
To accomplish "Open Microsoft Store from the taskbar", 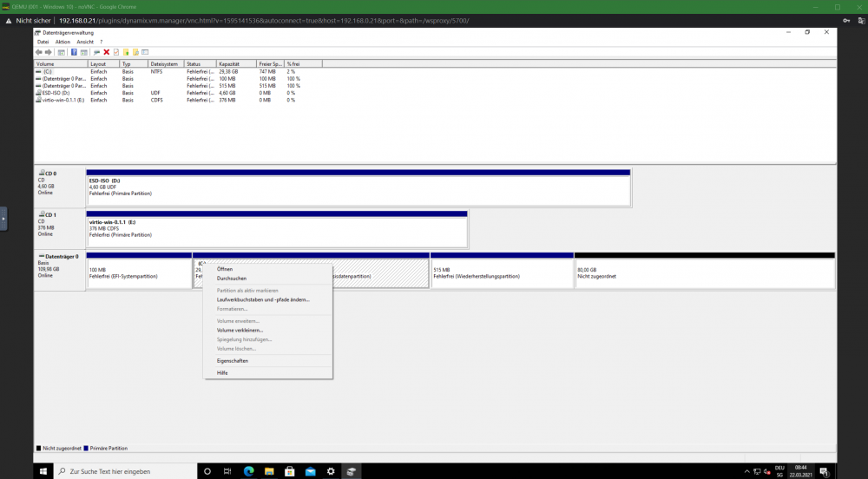I will point(290,471).
